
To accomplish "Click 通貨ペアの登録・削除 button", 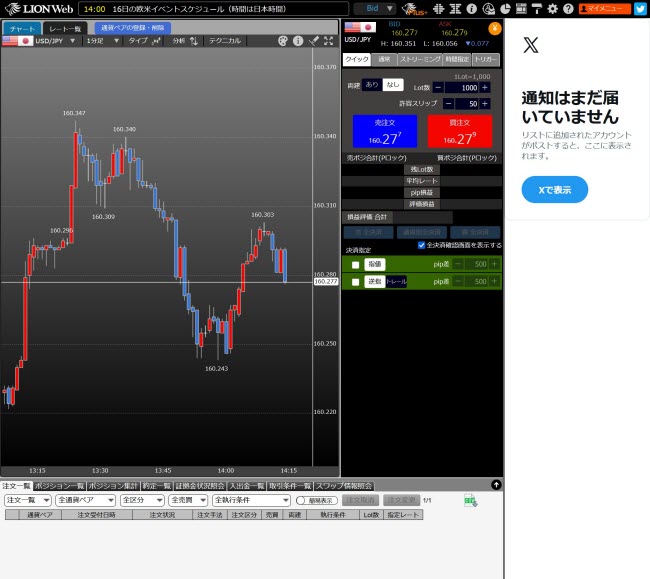I will (133, 28).
